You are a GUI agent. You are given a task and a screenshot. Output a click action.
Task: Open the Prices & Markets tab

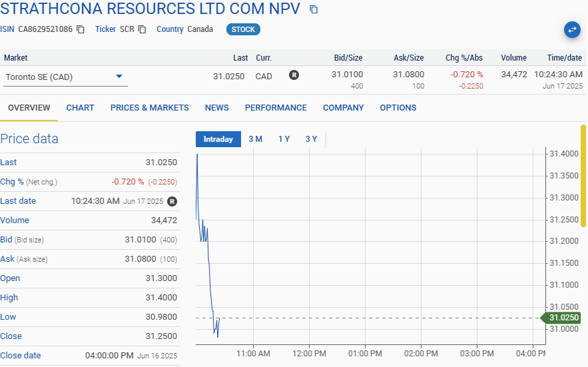click(150, 108)
